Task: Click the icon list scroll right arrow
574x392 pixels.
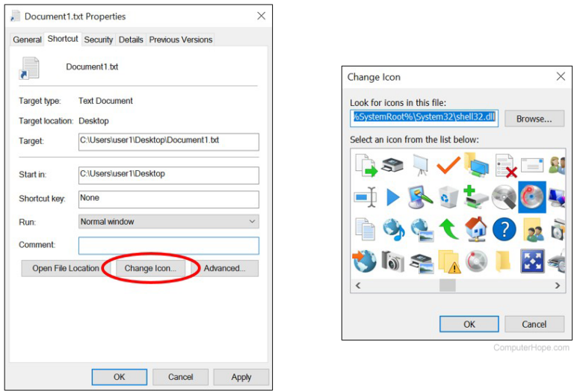Action: tap(558, 285)
